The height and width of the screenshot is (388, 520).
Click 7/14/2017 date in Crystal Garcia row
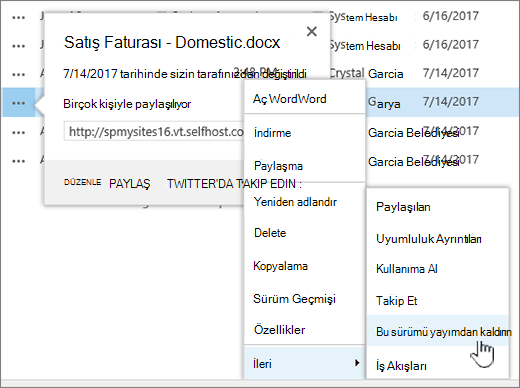(x=451, y=73)
